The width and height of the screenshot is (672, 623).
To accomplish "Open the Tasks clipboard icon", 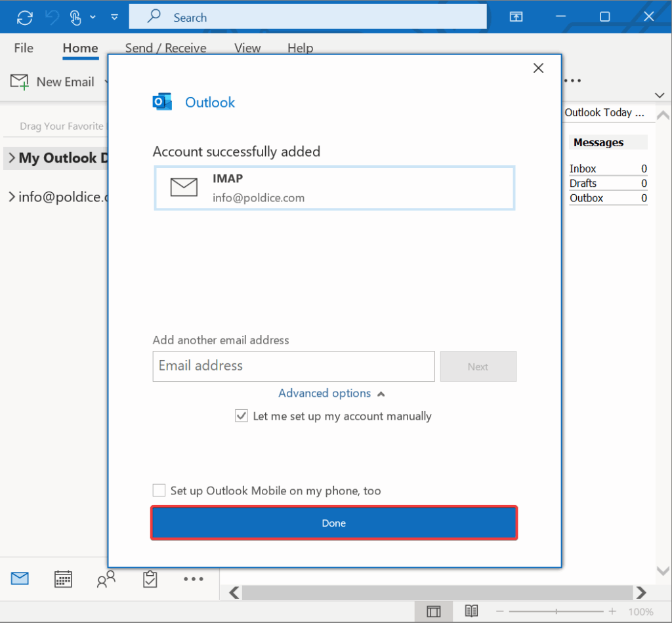I will coord(150,578).
